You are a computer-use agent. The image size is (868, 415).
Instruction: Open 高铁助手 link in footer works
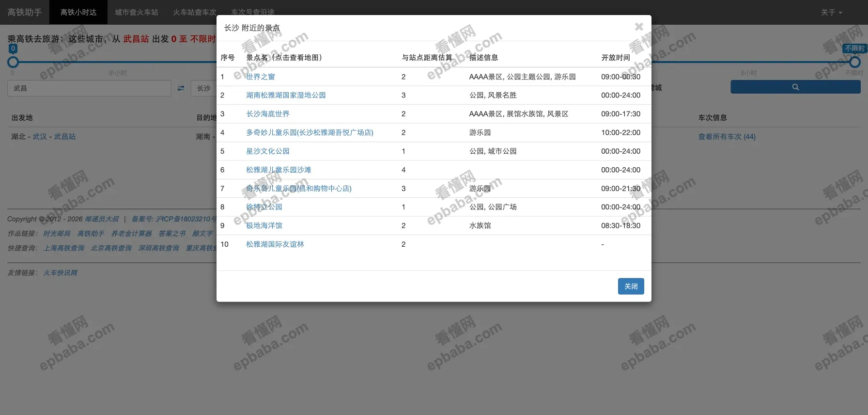coord(91,234)
